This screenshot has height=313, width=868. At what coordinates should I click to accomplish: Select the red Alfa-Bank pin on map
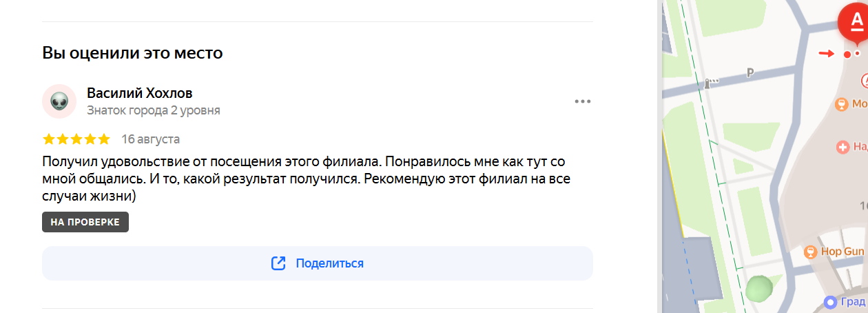[x=854, y=23]
